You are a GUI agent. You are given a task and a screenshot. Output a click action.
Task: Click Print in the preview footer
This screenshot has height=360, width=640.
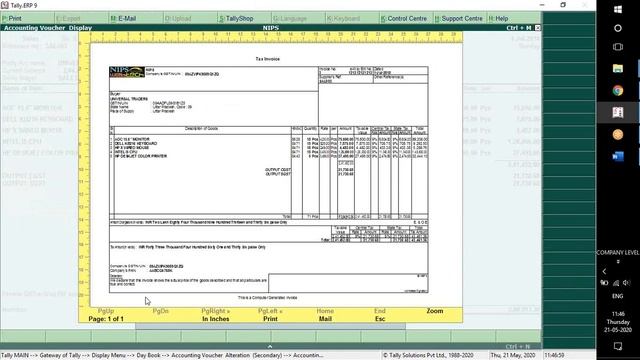click(270, 319)
